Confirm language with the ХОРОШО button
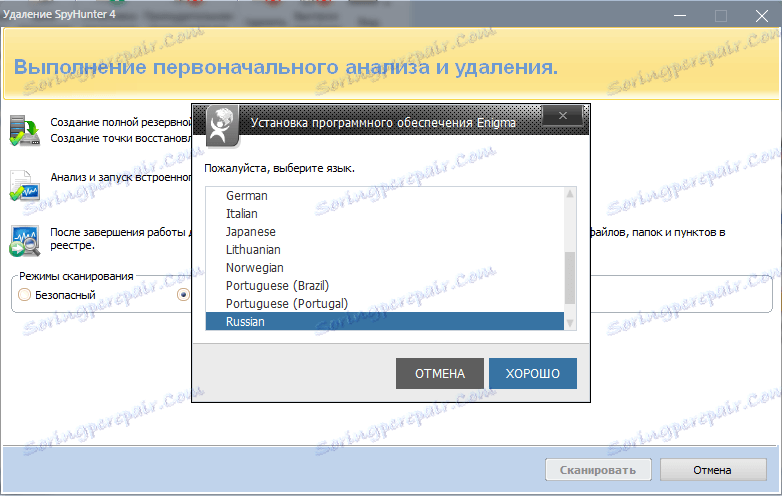The height and width of the screenshot is (496, 782). click(533, 373)
